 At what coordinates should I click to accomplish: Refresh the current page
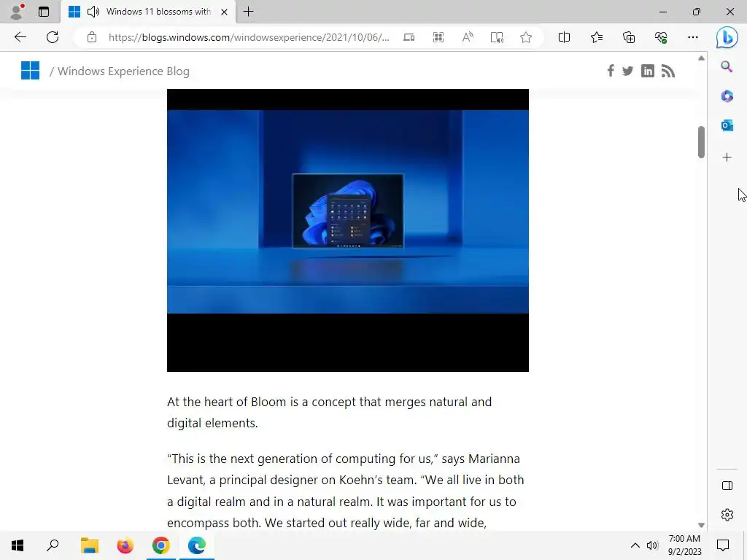click(x=53, y=37)
